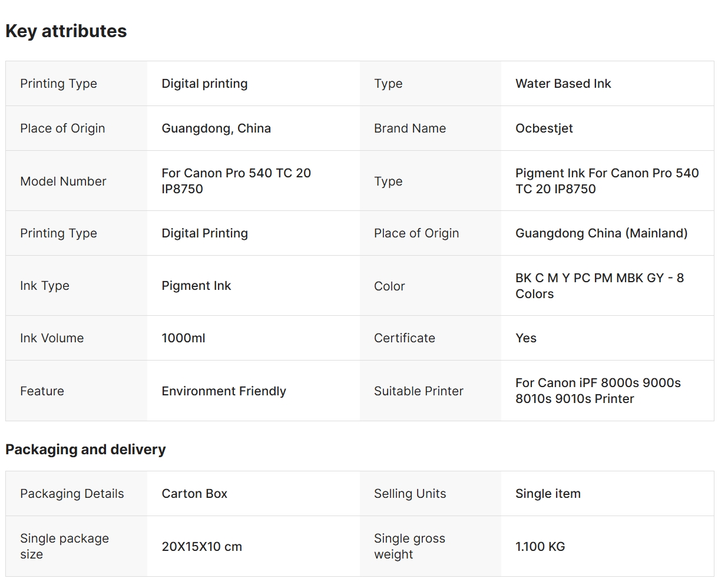The height and width of the screenshot is (588, 728).
Task: Select the Model Number label
Action: (x=63, y=181)
